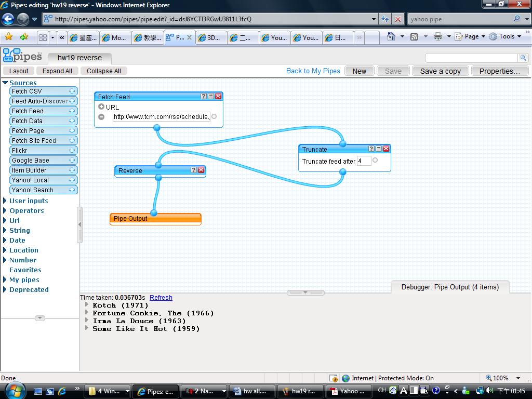
Task: Add the Item Builder source via its plus icon
Action: pyautogui.click(x=72, y=170)
